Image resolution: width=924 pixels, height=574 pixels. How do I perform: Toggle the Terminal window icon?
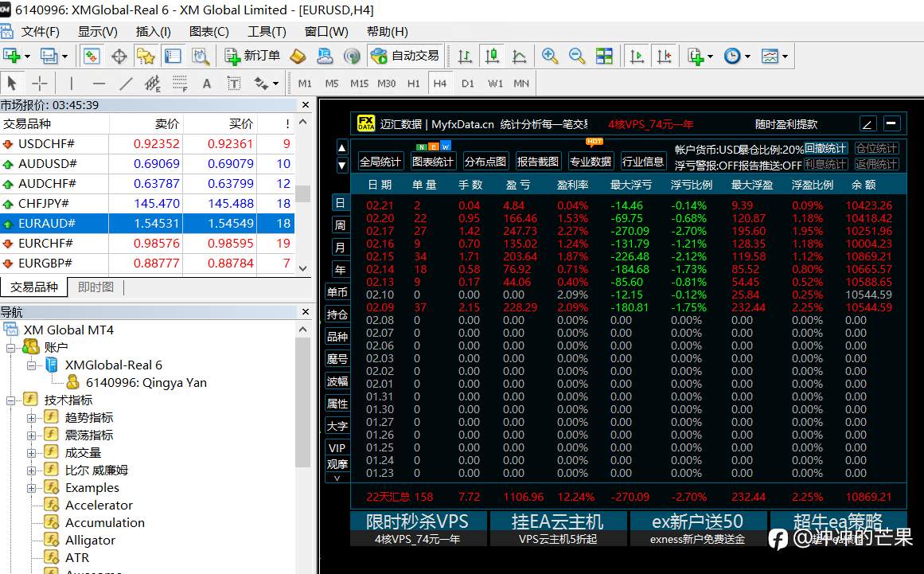[x=173, y=56]
